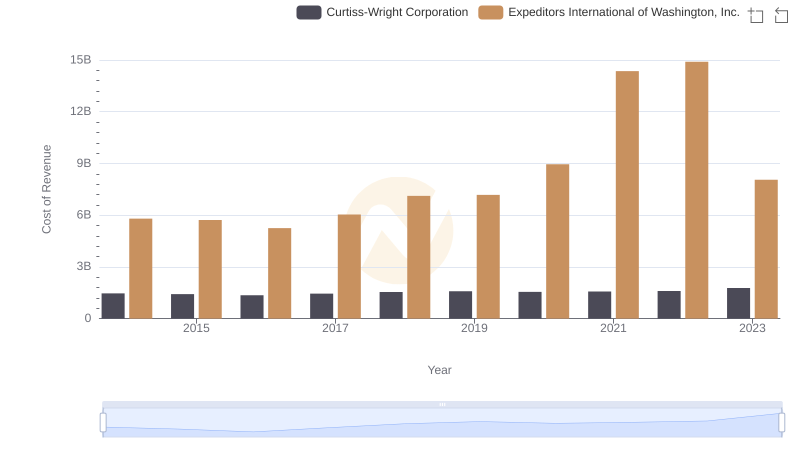Click the zoom area selection icon
The width and height of the screenshot is (800, 461).
click(x=756, y=15)
